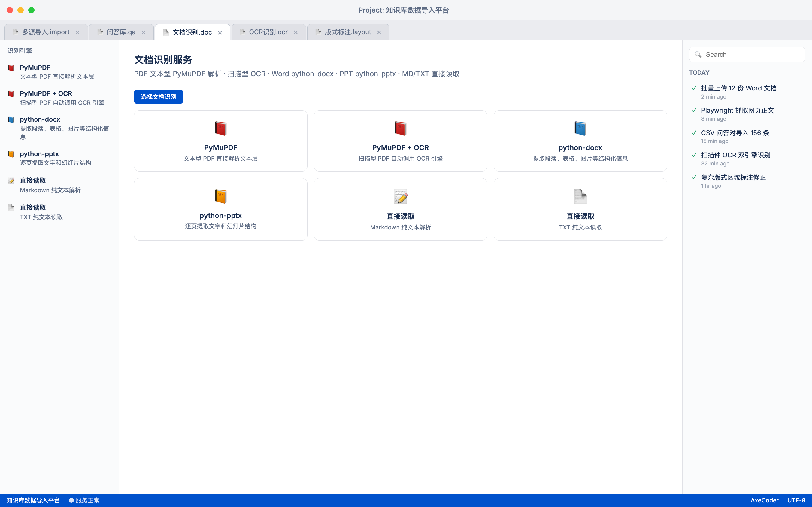812x507 pixels.
Task: Open activity 扫描件 OCR 双引擎识别
Action: tap(735, 155)
